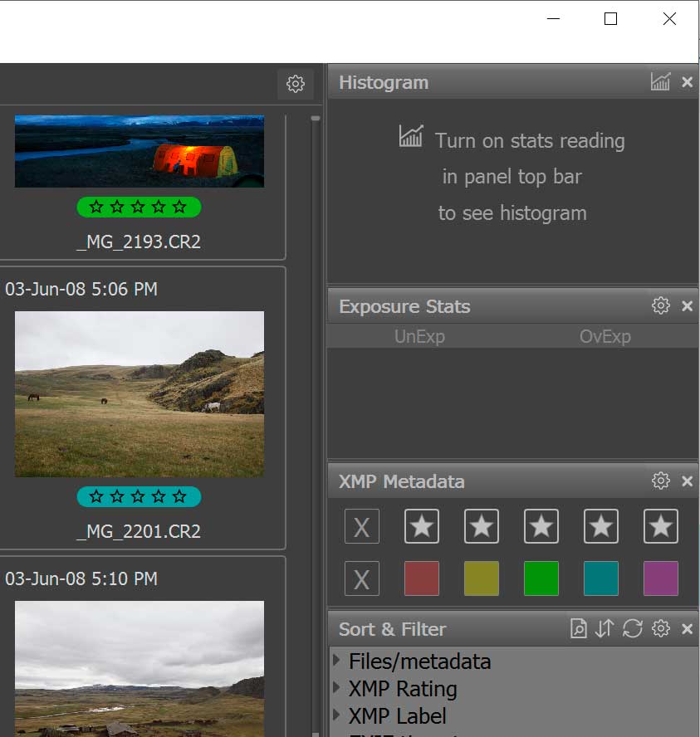Expand the Files/metadata tree node
Image resolution: width=700 pixels, height=737 pixels.
(x=337, y=661)
